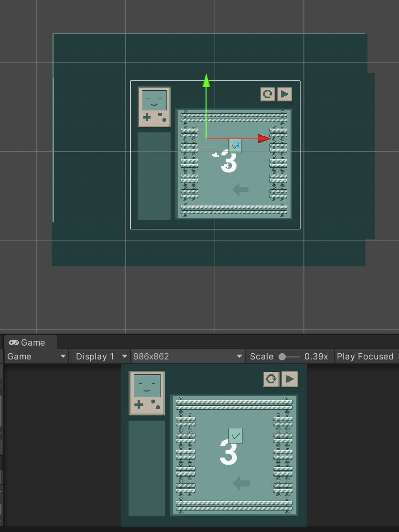Viewport: 399px width, 532px height.
Task: Click the left arrow sprite in Scene view
Action: pos(240,189)
